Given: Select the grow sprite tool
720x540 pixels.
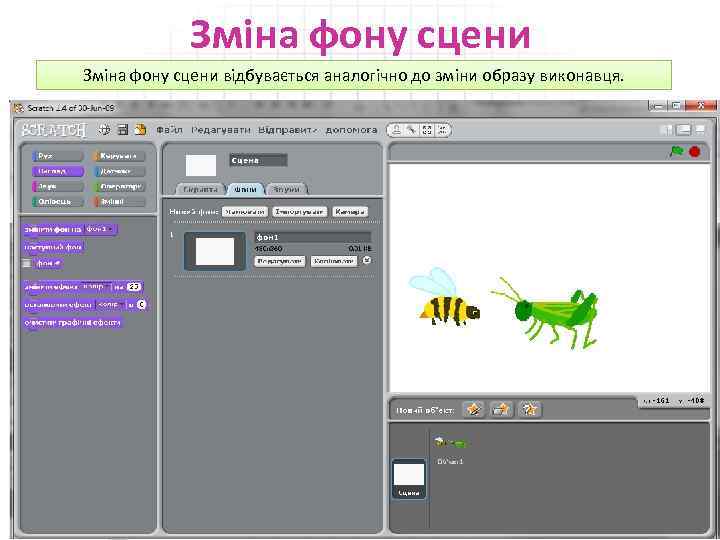Looking at the screenshot, I should 427,130.
